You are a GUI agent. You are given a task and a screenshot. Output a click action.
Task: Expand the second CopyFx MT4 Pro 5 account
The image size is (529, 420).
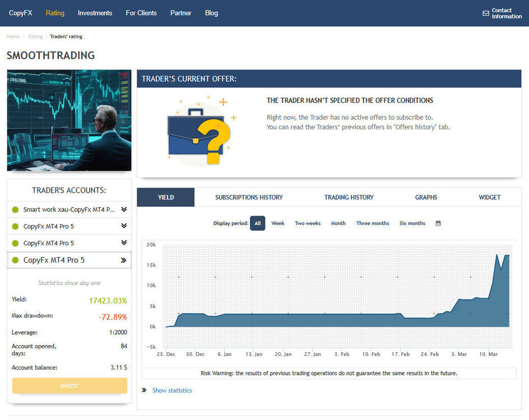124,242
